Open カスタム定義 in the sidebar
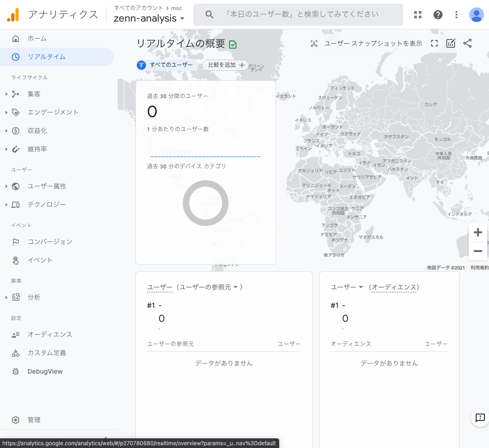The width and height of the screenshot is (489, 448). point(47,353)
